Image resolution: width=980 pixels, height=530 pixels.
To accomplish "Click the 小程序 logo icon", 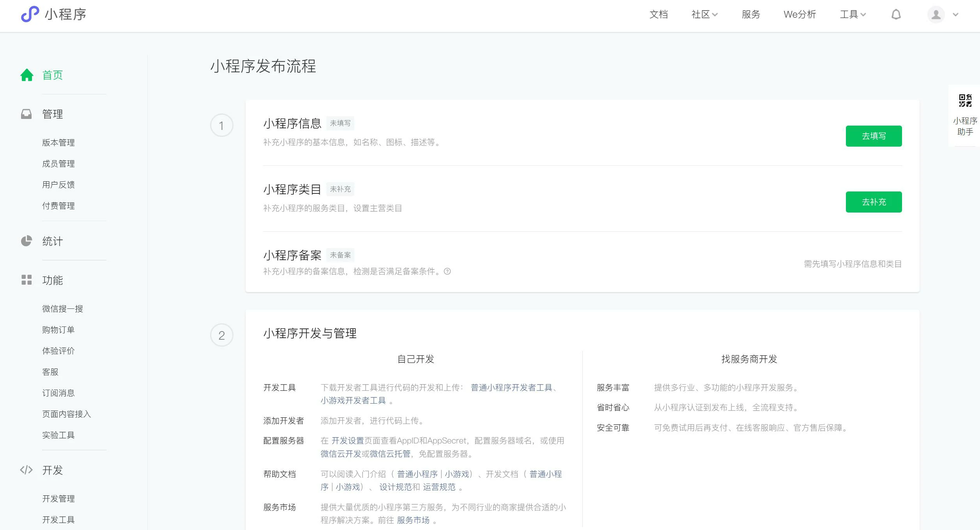I will pos(30,14).
